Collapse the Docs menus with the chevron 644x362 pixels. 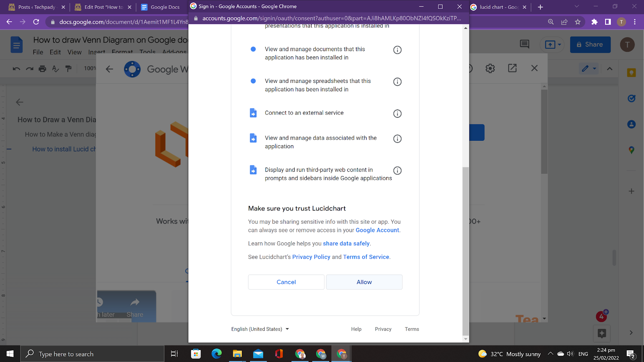[x=610, y=69]
